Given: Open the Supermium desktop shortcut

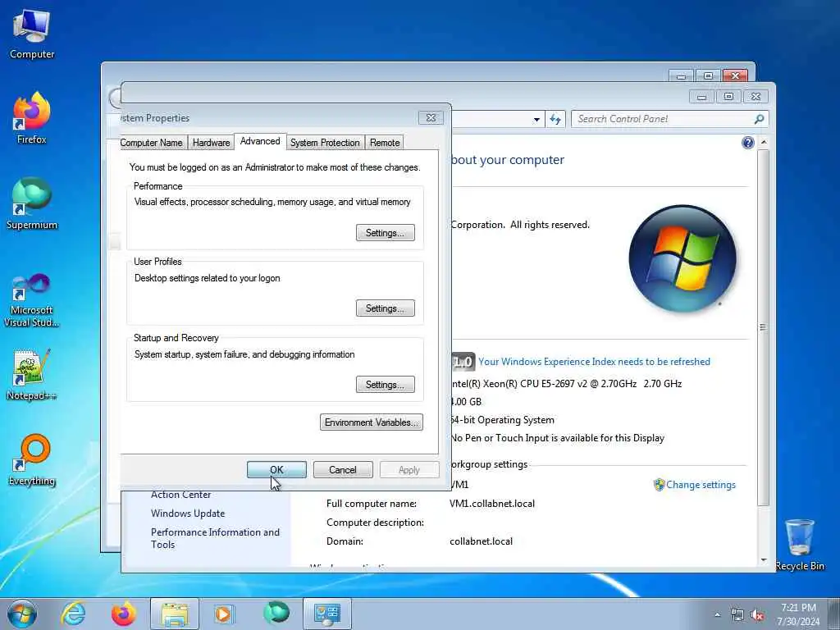Looking at the screenshot, I should pyautogui.click(x=32, y=204).
